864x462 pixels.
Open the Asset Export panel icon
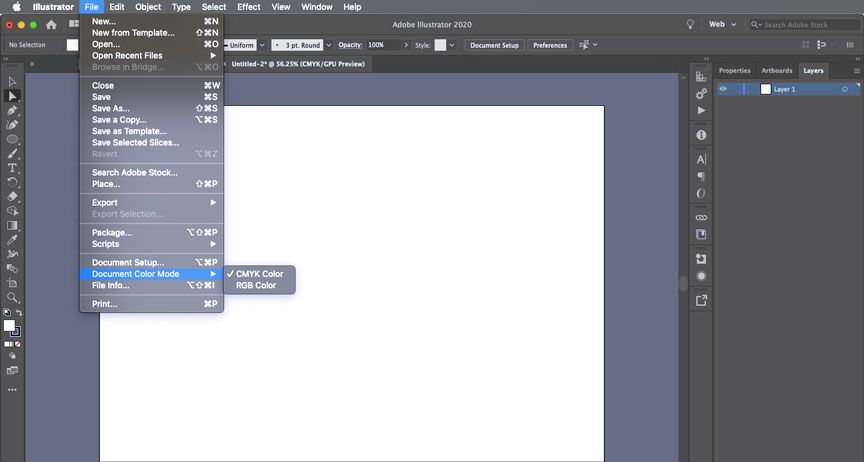coord(701,300)
